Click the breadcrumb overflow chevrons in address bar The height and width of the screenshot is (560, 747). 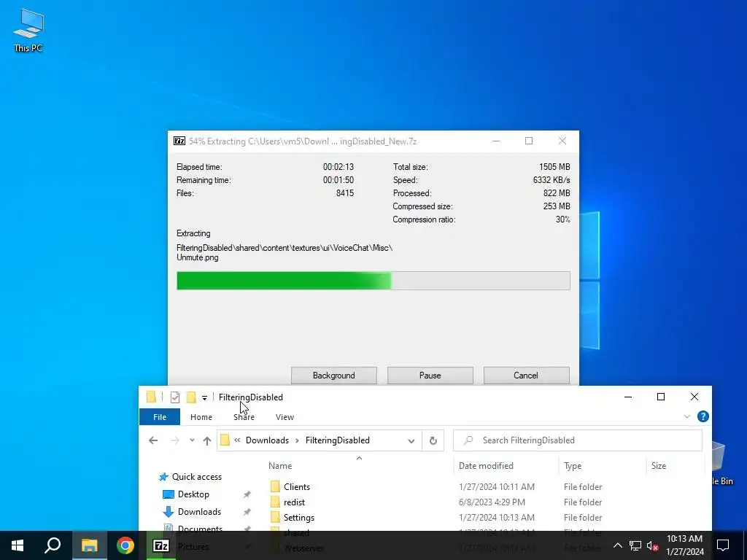point(237,440)
